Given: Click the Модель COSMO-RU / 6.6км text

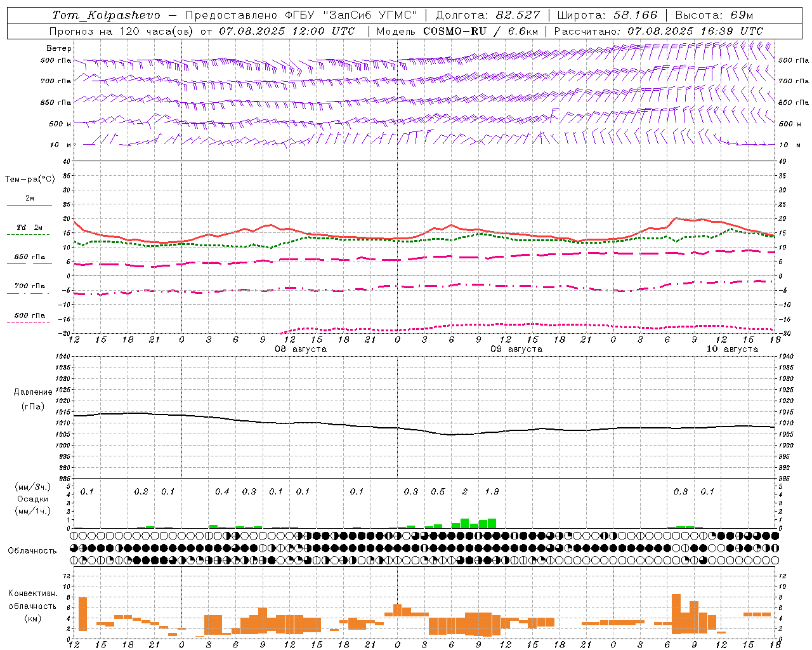Looking at the screenshot, I should [x=457, y=31].
